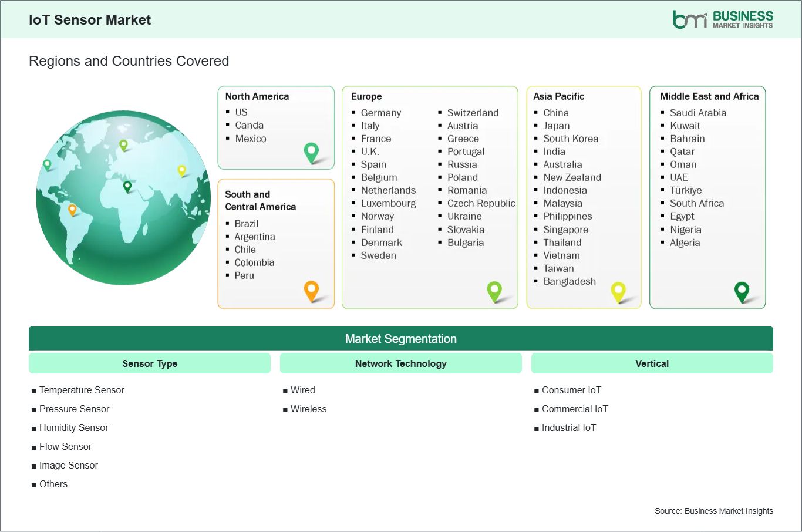
Task: Click the yellow pin on the globe
Action: click(x=182, y=171)
